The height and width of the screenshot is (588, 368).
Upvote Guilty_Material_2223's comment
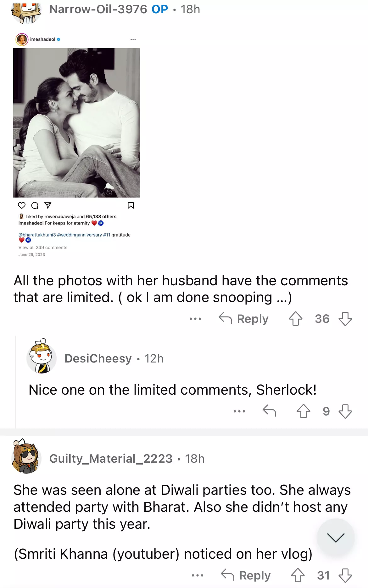[298, 575]
